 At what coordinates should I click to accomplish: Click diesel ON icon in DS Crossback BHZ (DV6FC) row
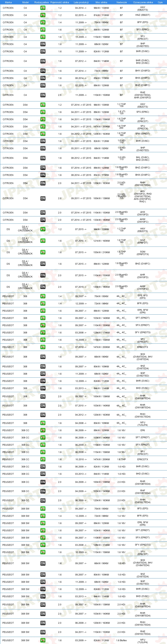(43, 264)
